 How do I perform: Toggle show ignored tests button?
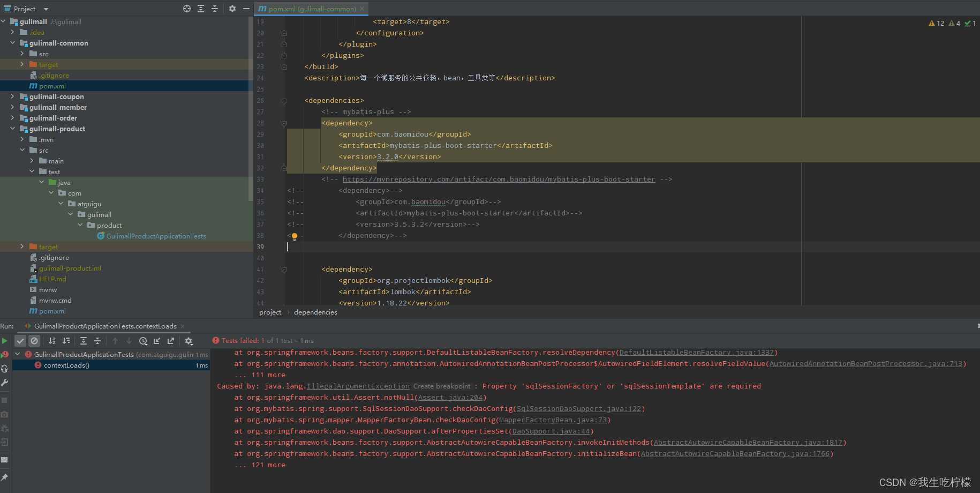(34, 341)
